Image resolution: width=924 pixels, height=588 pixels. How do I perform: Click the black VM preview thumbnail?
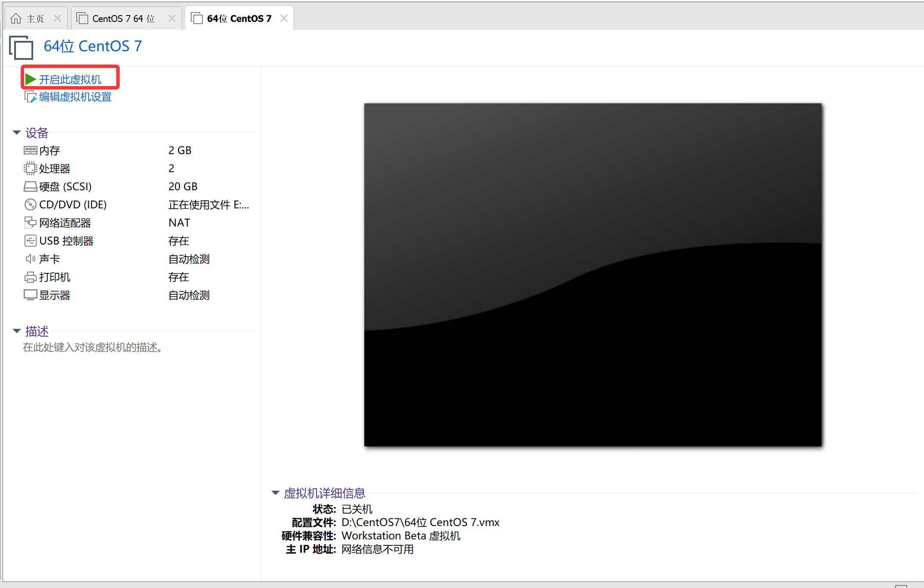pyautogui.click(x=592, y=274)
